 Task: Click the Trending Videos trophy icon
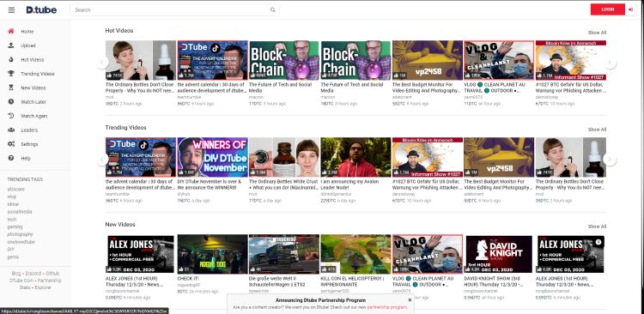click(x=11, y=74)
